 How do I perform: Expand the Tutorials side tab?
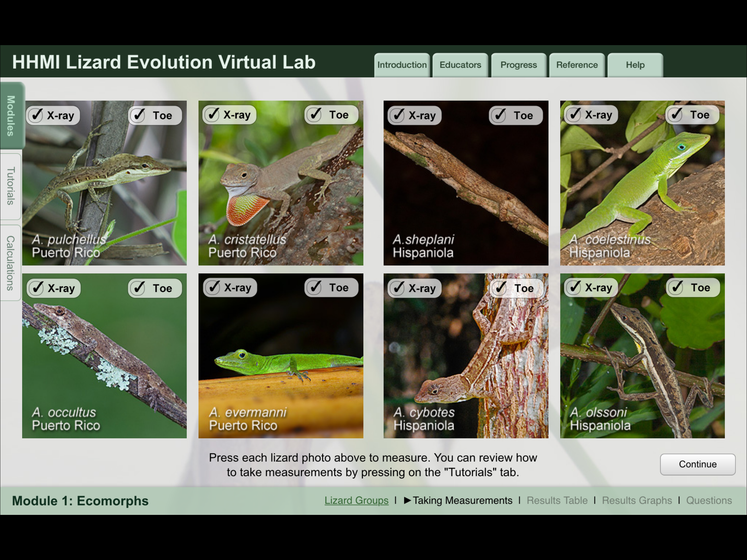[x=10, y=186]
